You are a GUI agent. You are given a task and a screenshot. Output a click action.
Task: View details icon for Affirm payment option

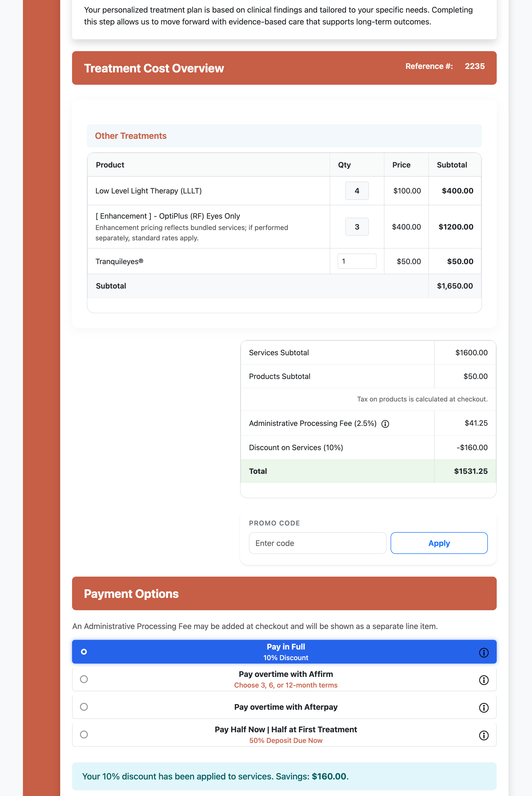484,680
